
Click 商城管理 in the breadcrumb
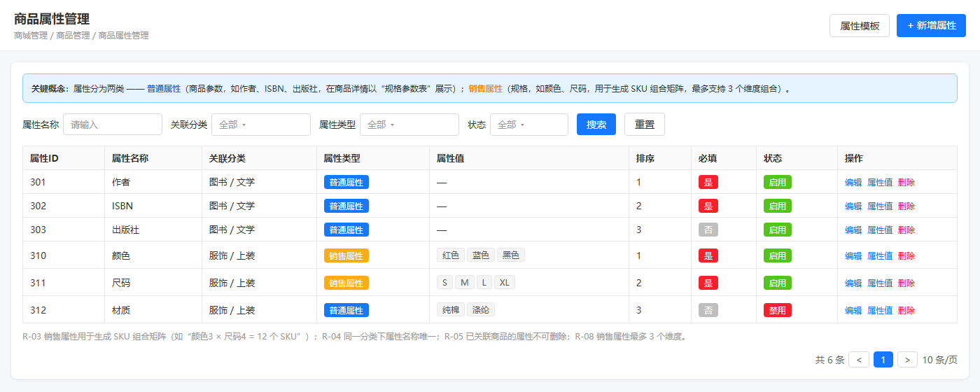click(31, 35)
